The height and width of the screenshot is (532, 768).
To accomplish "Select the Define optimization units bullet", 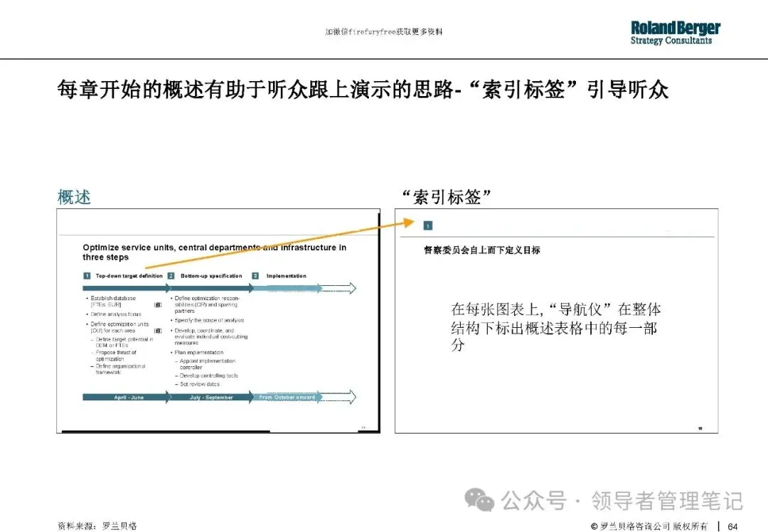I will [118, 327].
